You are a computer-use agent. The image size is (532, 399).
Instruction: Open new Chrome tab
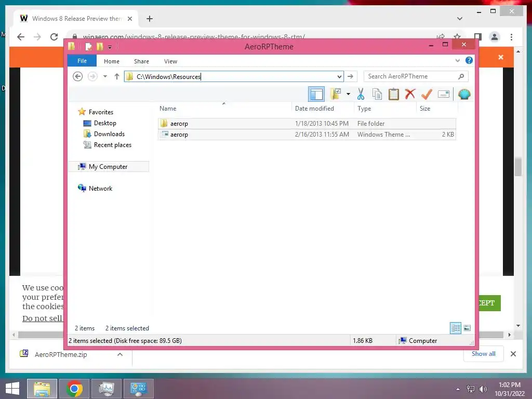[x=150, y=19]
